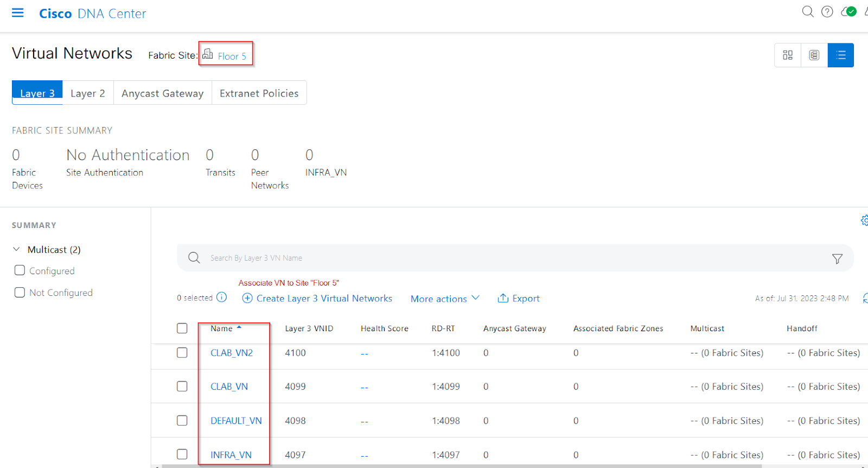The image size is (868, 468).
Task: Check the Configured multicast filter
Action: tap(20, 270)
